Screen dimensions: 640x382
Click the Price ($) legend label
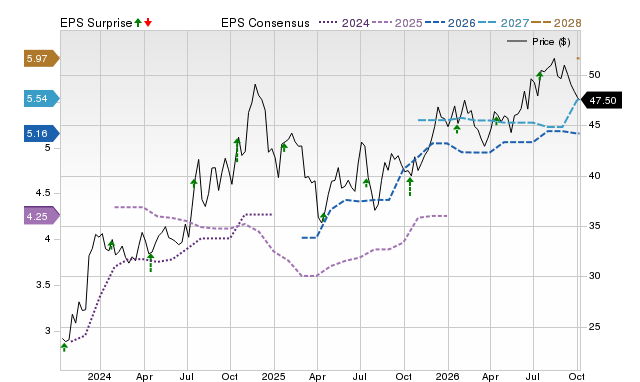(x=551, y=42)
